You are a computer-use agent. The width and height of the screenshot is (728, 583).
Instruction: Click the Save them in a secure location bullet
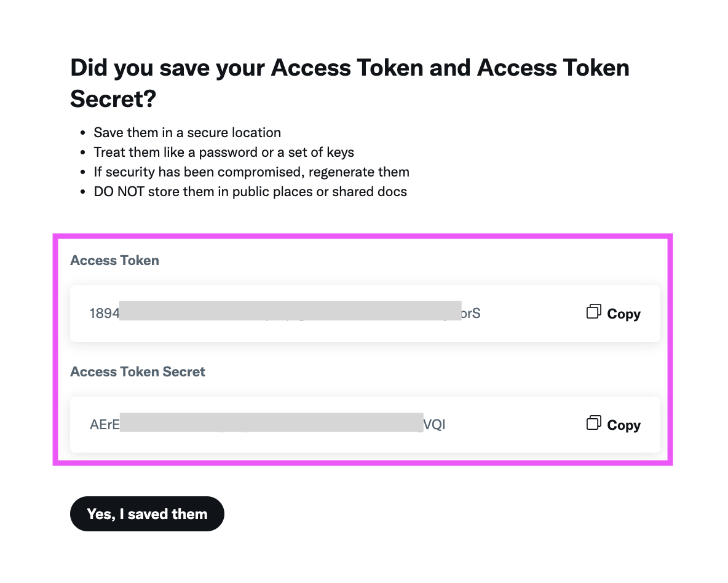187,132
